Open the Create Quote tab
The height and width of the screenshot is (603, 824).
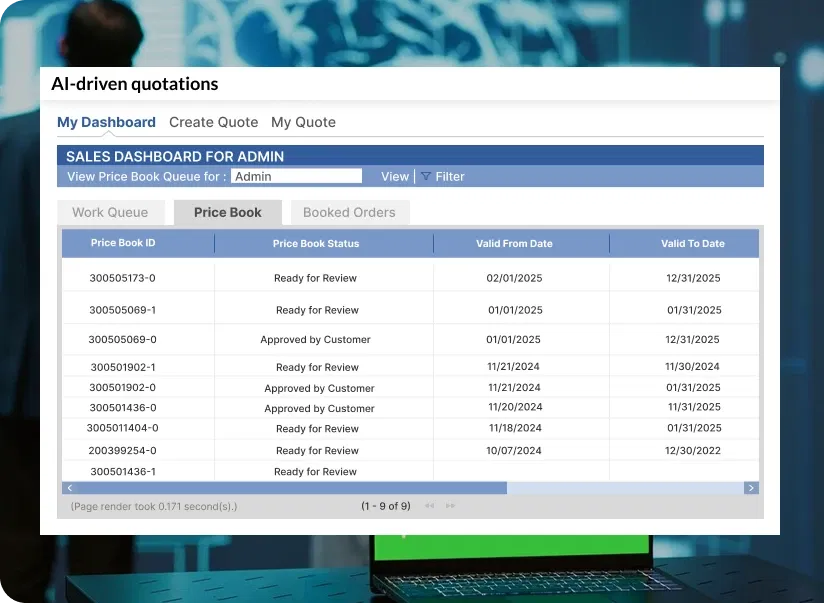(x=213, y=122)
